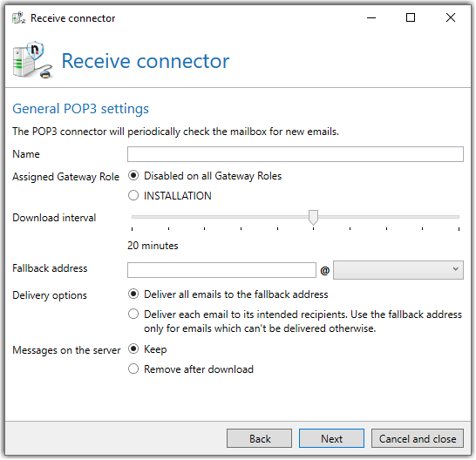The width and height of the screenshot is (476, 460).
Task: Focus the Fallback address text field
Action: [221, 270]
